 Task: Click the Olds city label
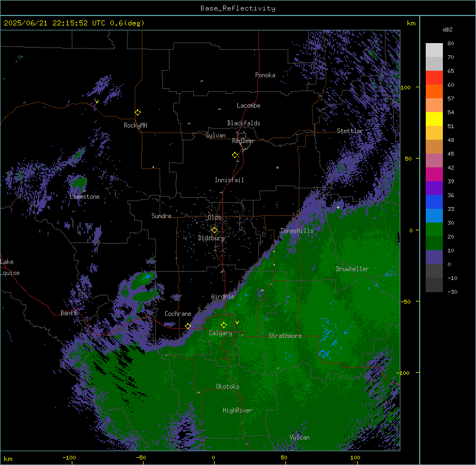(x=214, y=218)
